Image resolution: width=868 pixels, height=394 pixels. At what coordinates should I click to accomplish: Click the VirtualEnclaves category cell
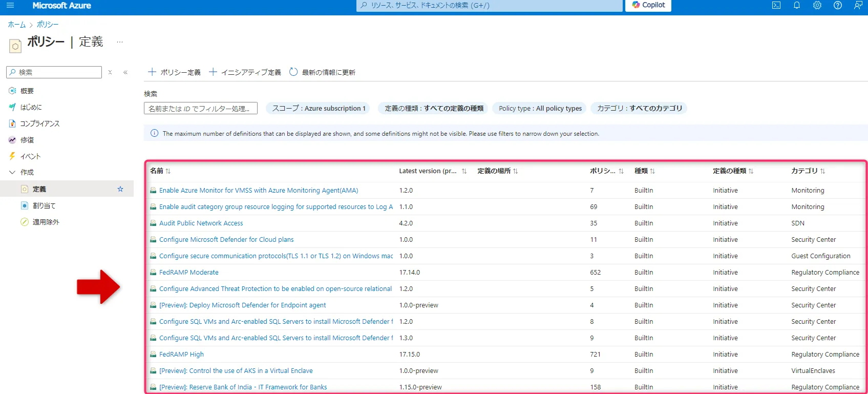click(x=813, y=370)
